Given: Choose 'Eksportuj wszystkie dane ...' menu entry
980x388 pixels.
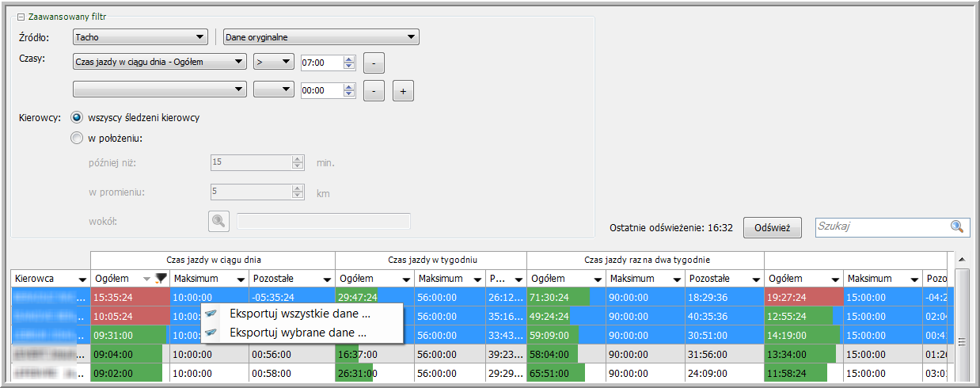Looking at the screenshot, I should click(x=299, y=314).
